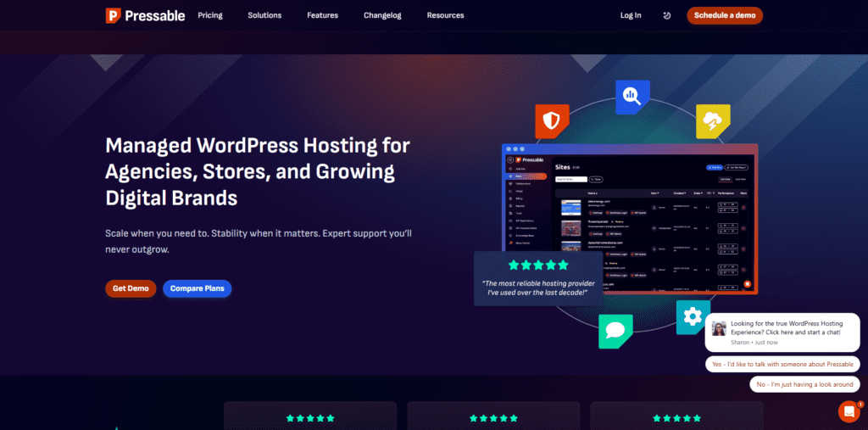The width and height of the screenshot is (868, 430).
Task: Click the small orange chat icon in dashboard preview
Action: click(x=748, y=284)
